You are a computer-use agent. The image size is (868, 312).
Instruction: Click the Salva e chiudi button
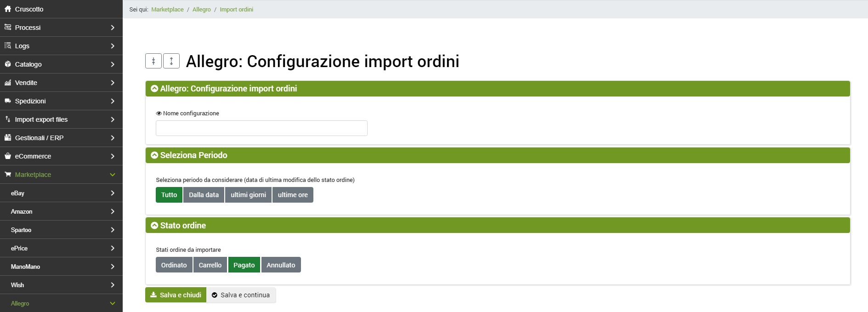[176, 295]
